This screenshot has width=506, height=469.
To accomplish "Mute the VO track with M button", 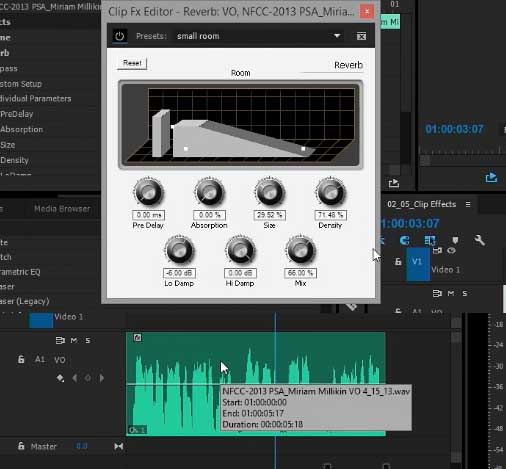I will point(74,340).
